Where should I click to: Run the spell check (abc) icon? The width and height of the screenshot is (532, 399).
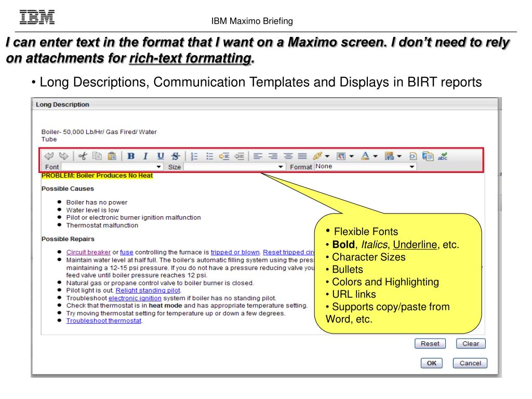click(x=443, y=156)
